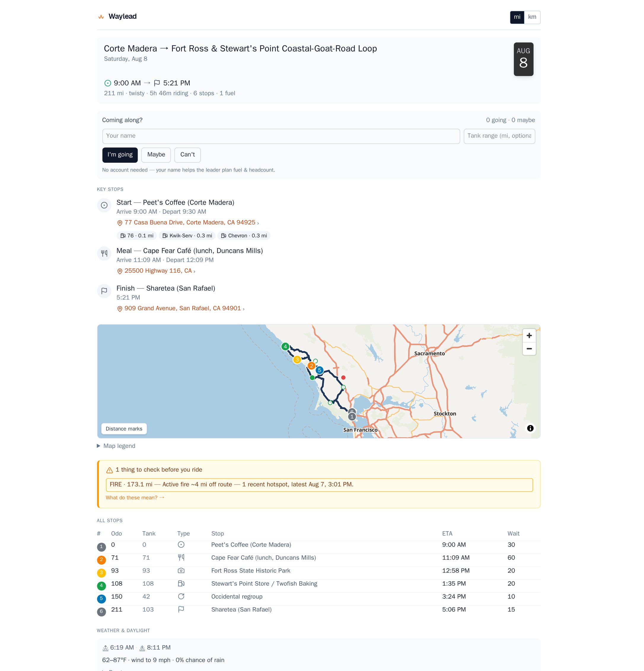This screenshot has height=671, width=644.
Task: Open What do these mean link
Action: (135, 498)
